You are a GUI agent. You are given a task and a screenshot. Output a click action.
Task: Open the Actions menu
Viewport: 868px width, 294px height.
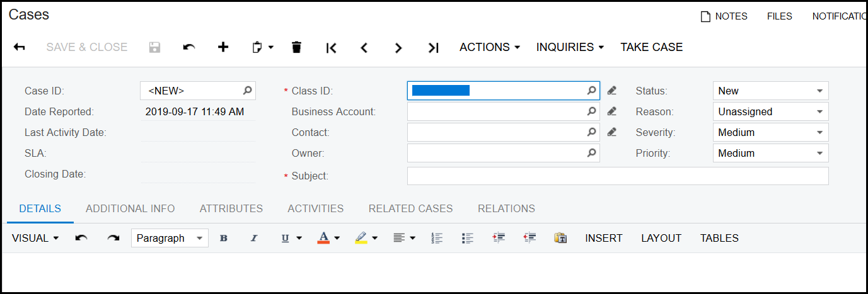pos(489,47)
